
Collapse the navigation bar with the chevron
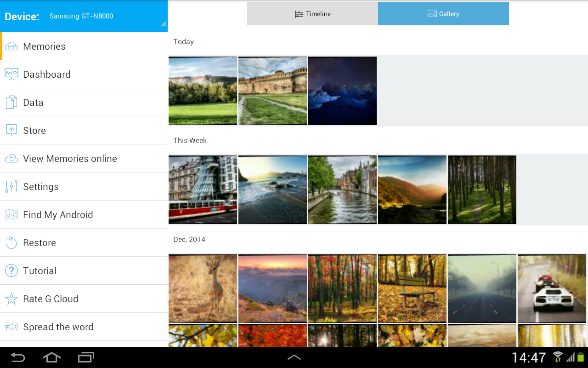point(294,357)
